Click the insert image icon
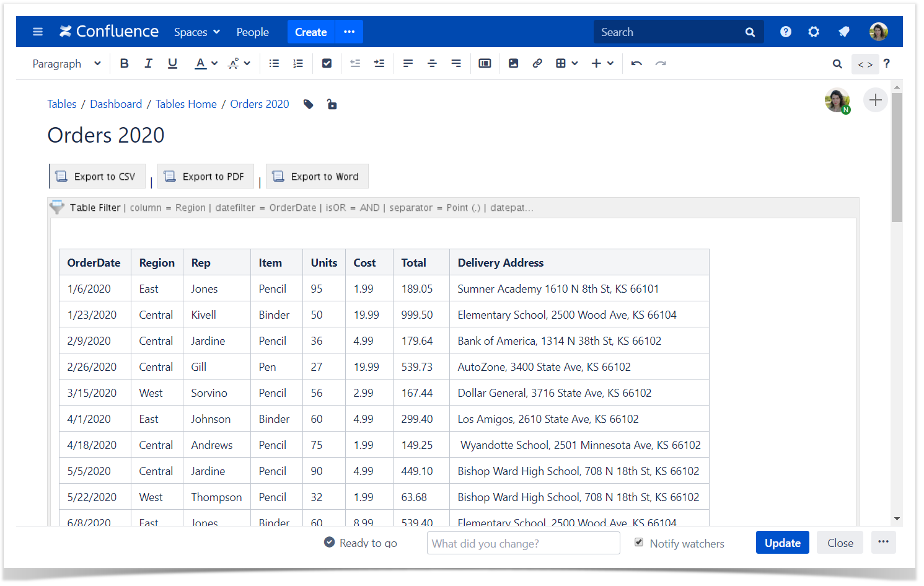The width and height of the screenshot is (924, 586). pyautogui.click(x=513, y=63)
